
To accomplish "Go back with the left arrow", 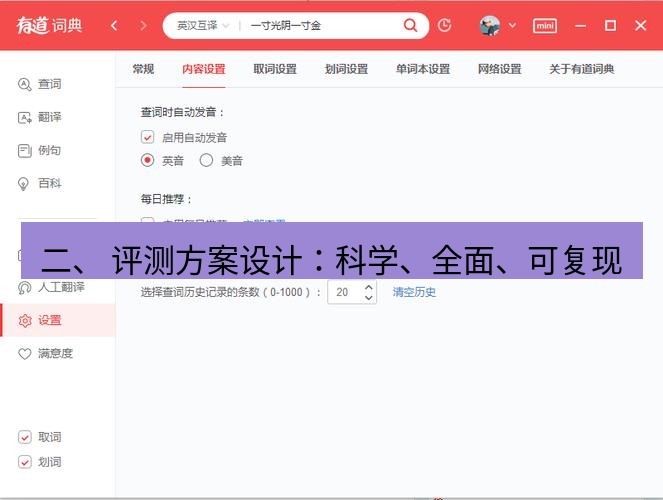I will point(114,26).
